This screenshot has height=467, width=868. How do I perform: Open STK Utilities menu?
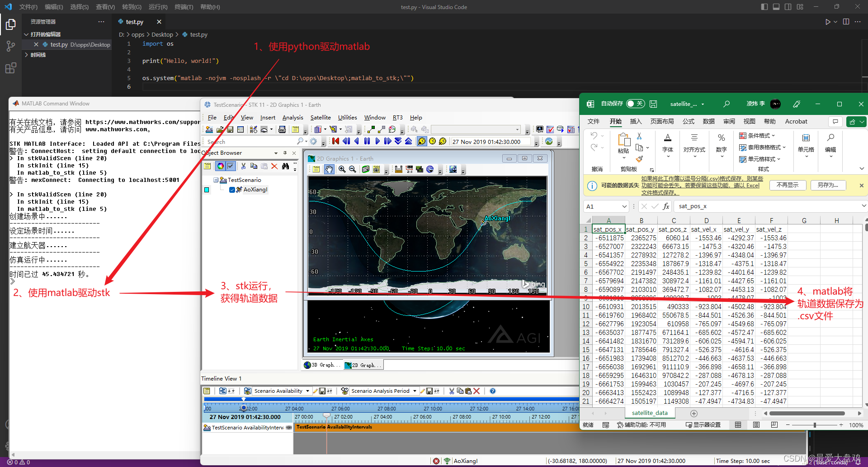[x=347, y=118]
